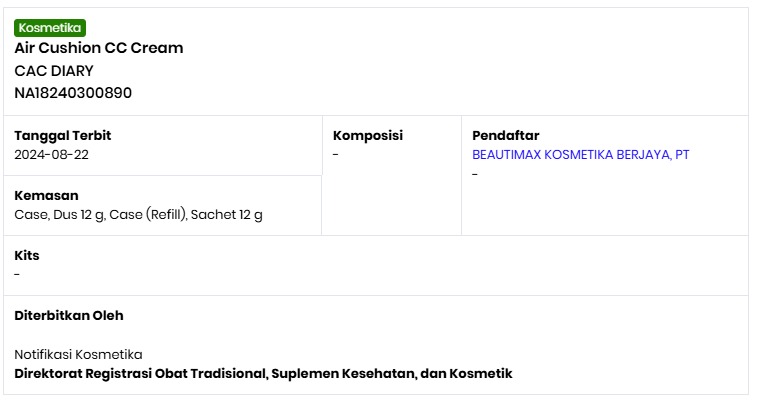This screenshot has width=757, height=407.
Task: Click the Air Cushion CC Cream title
Action: 98,48
